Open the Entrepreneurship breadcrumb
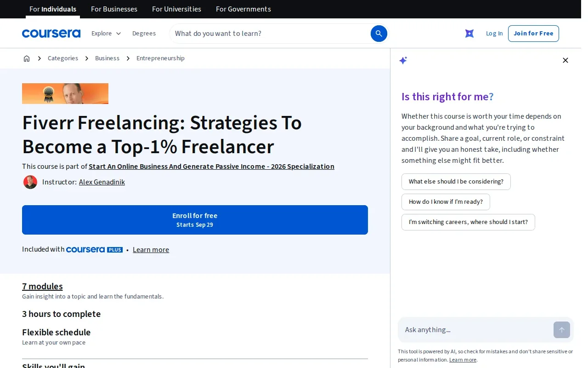This screenshot has height=368, width=588. point(160,58)
